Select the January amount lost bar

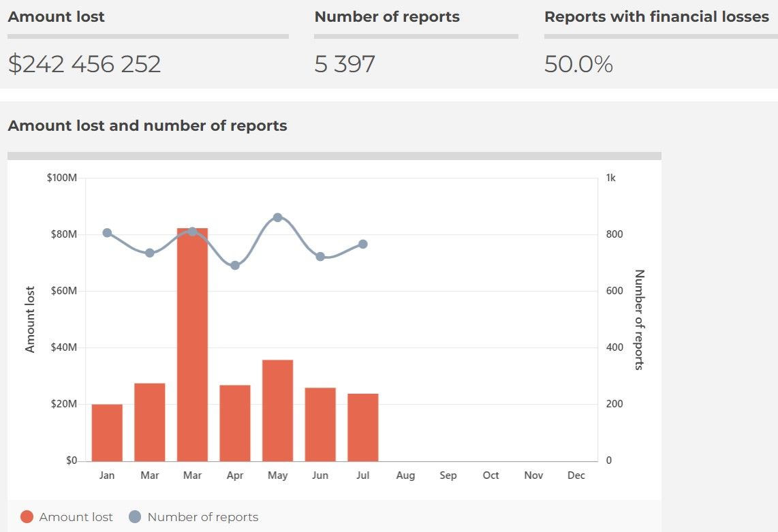[x=107, y=433]
